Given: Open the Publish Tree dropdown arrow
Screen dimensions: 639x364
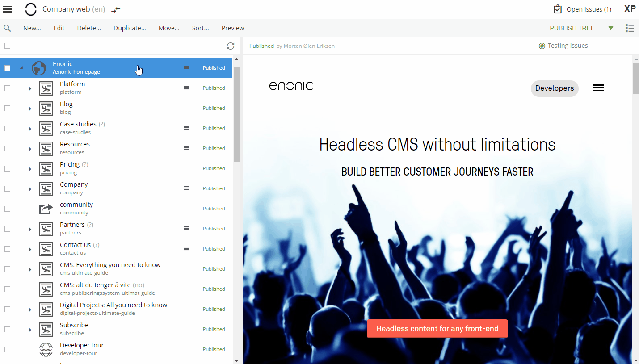Looking at the screenshot, I should pyautogui.click(x=611, y=28).
